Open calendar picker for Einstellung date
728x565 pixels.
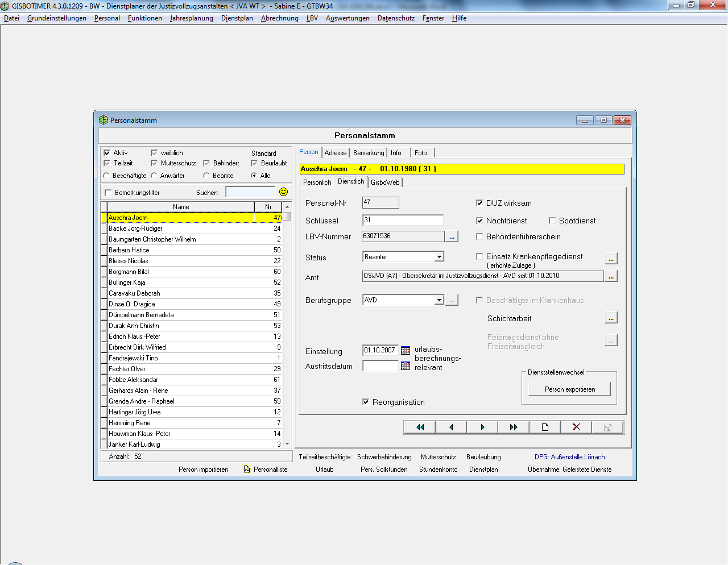[406, 351]
